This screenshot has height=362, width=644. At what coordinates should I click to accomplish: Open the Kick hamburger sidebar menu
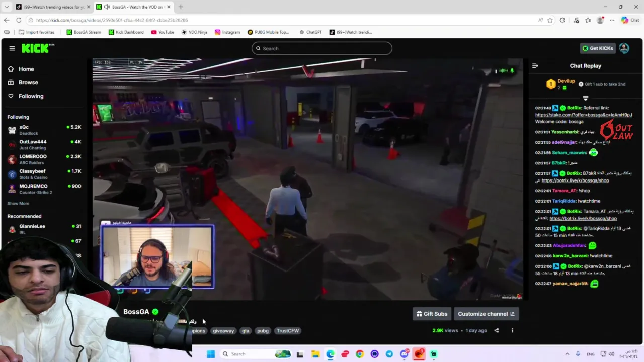click(12, 48)
